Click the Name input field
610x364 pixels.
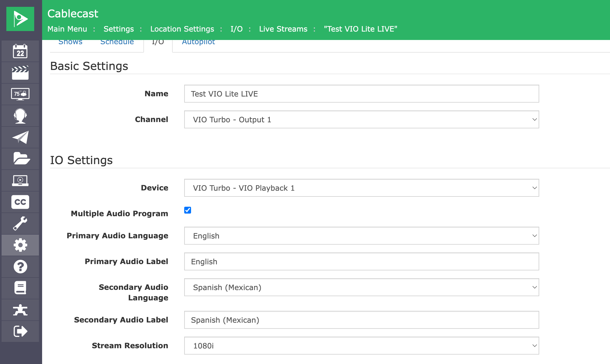(x=362, y=94)
